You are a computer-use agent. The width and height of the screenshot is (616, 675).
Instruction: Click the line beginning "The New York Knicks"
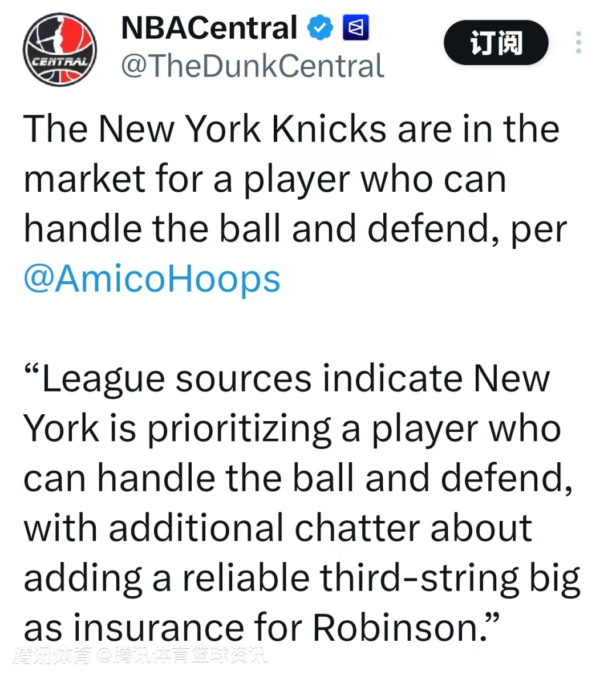291,129
